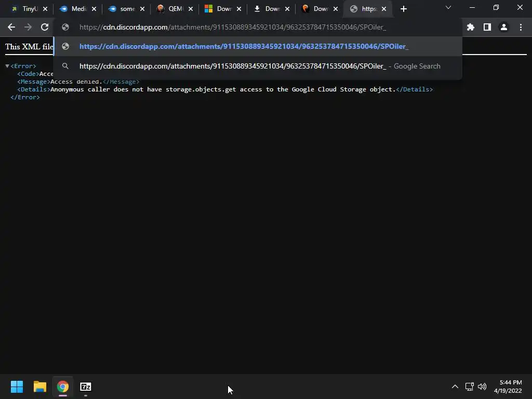Choose the Google Search suggestion row

point(258,66)
